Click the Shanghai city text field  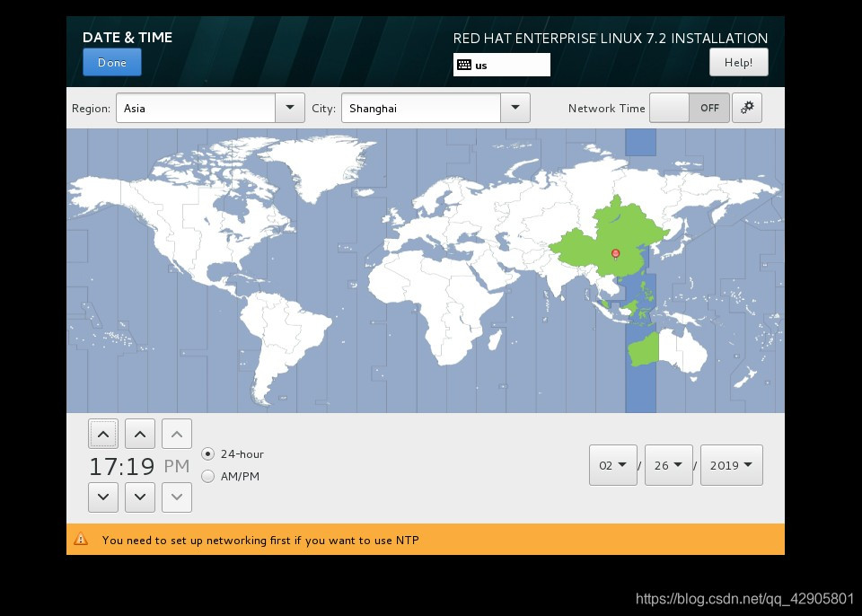pyautogui.click(x=421, y=108)
